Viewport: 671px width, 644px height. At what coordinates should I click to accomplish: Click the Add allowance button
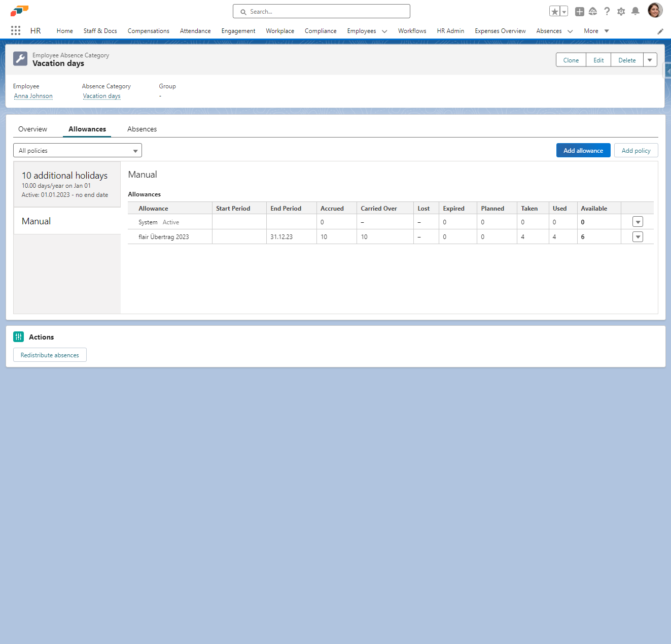tap(583, 151)
